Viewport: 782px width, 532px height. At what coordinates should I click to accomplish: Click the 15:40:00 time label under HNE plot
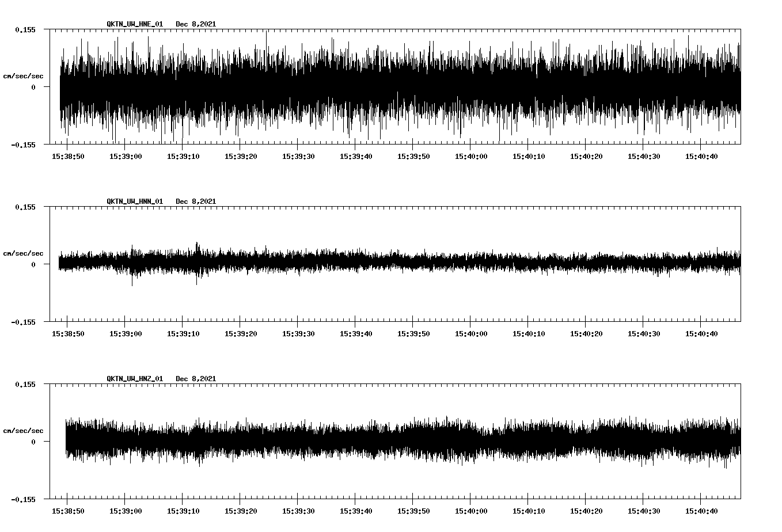tap(471, 157)
